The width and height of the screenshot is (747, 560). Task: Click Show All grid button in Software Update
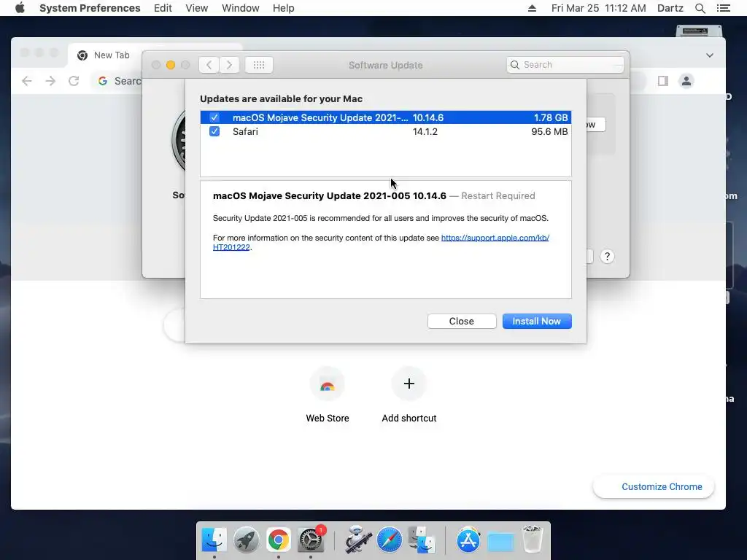pos(259,65)
